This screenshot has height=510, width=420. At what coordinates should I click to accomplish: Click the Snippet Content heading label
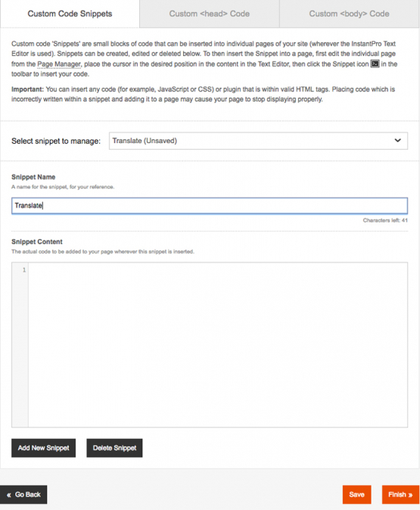pyautogui.click(x=37, y=241)
